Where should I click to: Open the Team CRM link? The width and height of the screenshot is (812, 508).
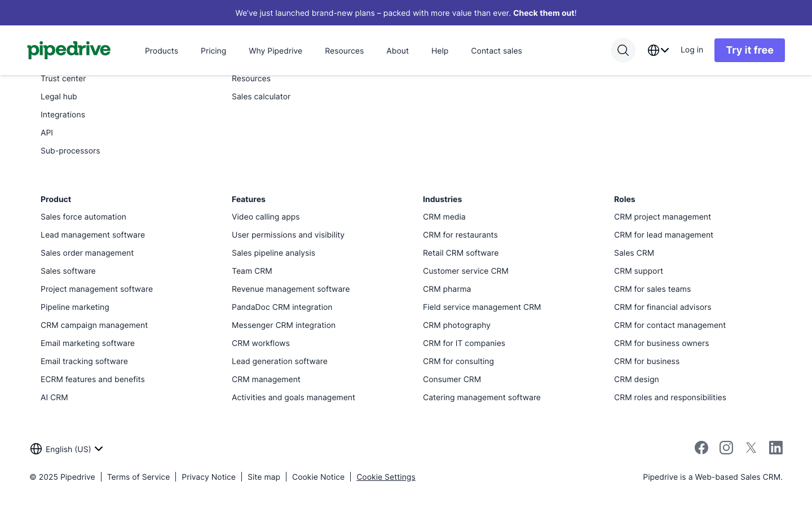[252, 271]
